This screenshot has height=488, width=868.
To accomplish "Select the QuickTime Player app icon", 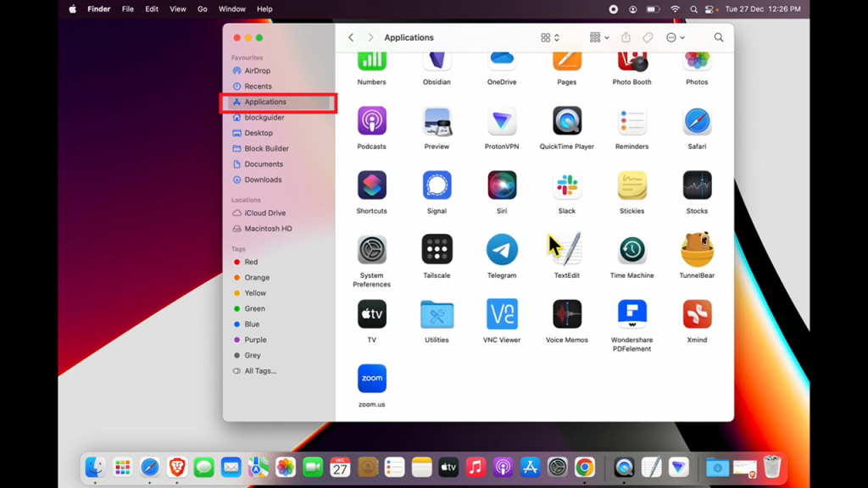I will [x=567, y=120].
